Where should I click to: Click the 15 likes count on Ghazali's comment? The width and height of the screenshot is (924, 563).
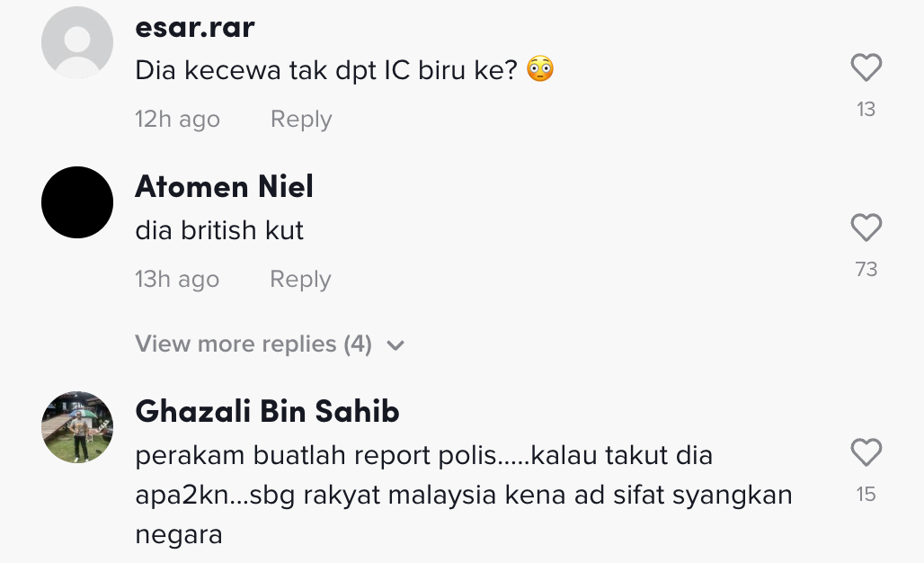[x=866, y=494]
